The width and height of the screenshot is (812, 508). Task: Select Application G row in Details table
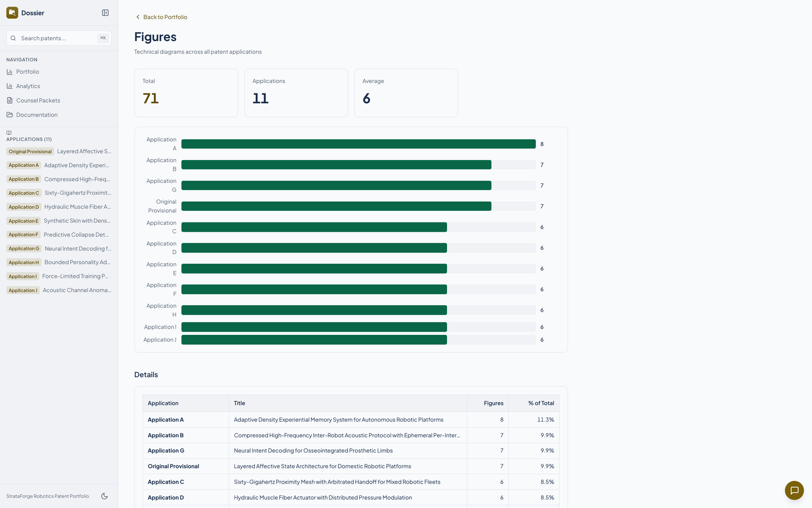[351, 451]
